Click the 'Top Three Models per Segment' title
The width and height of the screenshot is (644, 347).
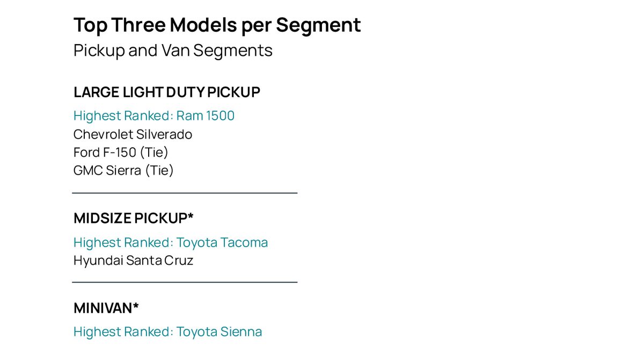click(x=217, y=25)
